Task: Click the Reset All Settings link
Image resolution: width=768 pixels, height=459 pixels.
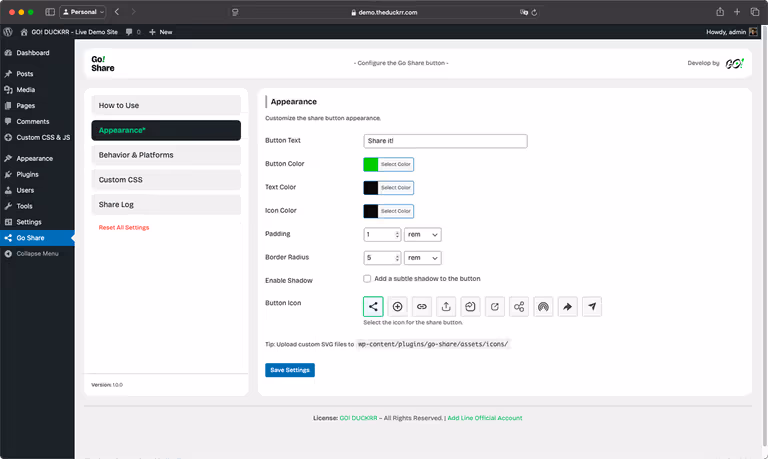Action: [x=124, y=228]
